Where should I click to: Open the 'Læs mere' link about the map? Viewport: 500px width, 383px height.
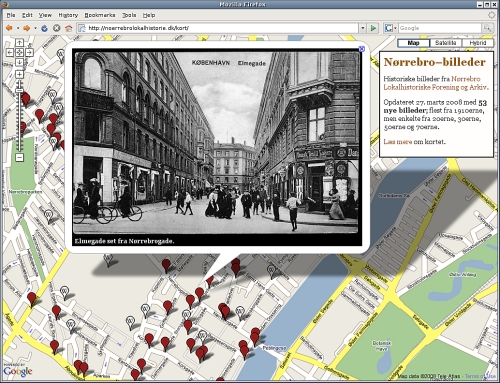tap(398, 141)
